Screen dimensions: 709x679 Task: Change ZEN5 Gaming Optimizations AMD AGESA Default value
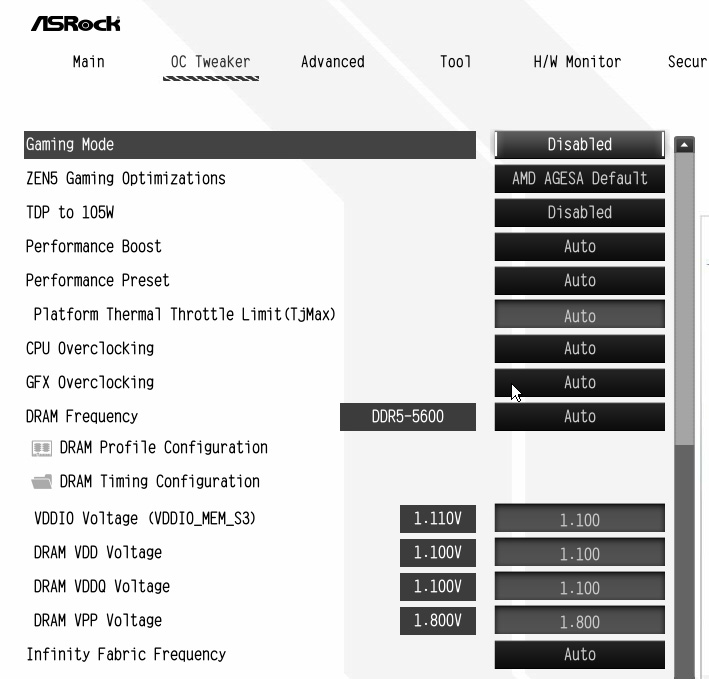click(580, 179)
